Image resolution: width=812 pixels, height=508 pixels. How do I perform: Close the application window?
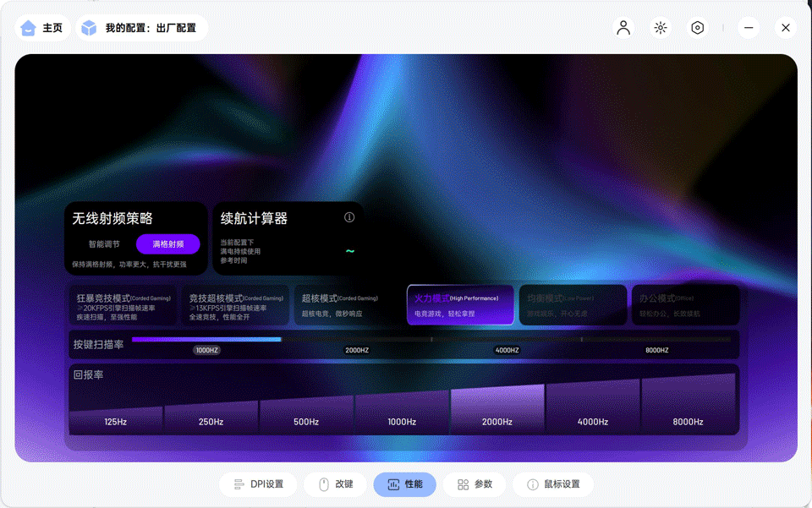coord(786,28)
